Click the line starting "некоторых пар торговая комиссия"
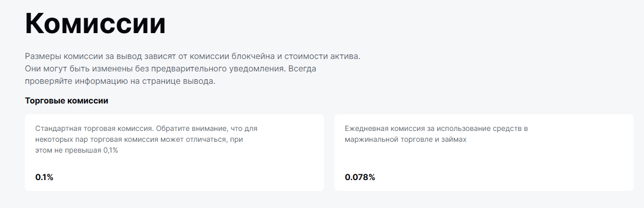This screenshot has height=208, width=644. tap(139, 139)
